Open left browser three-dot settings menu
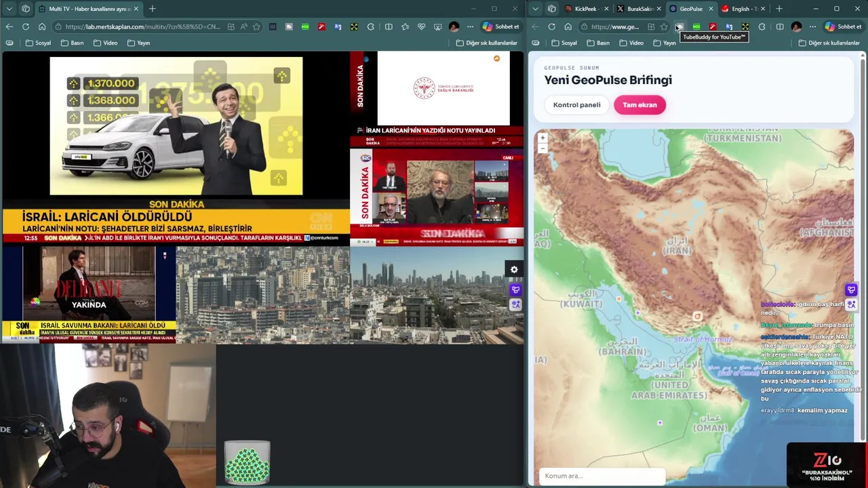 tap(470, 26)
